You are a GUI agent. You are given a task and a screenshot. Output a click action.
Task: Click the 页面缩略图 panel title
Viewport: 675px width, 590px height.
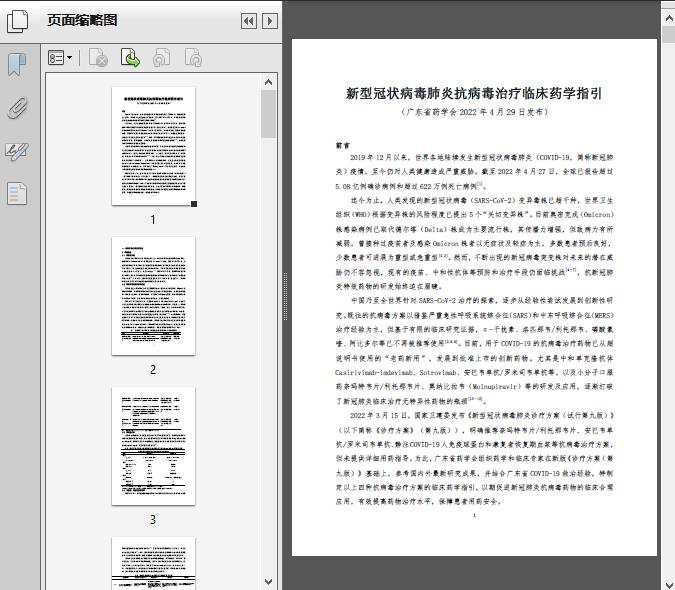82,20
